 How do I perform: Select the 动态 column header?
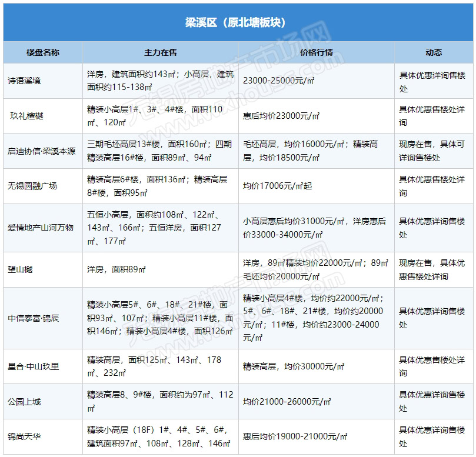point(434,52)
